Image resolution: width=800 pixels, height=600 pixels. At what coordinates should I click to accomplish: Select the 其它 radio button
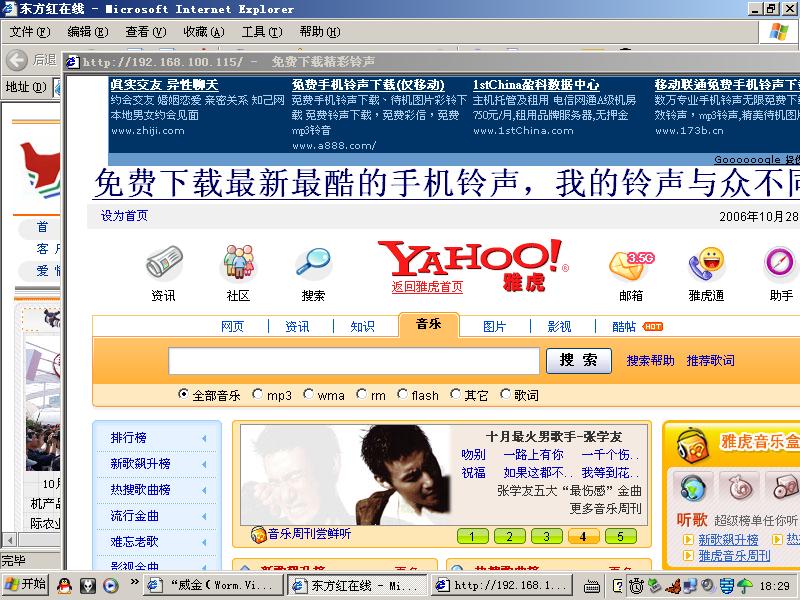(455, 394)
